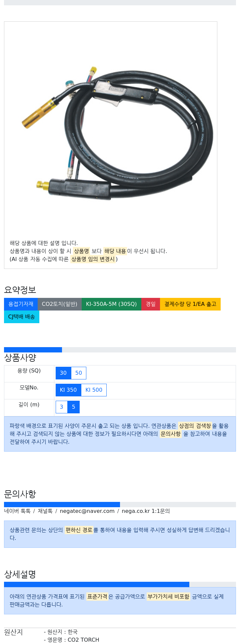Pick length option 5
Image resolution: width=240 pixels, height=644 pixels.
pos(74,407)
